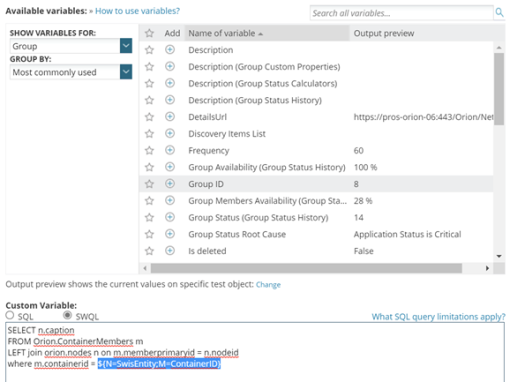Star the Group Status Root Cause row

[x=149, y=234]
